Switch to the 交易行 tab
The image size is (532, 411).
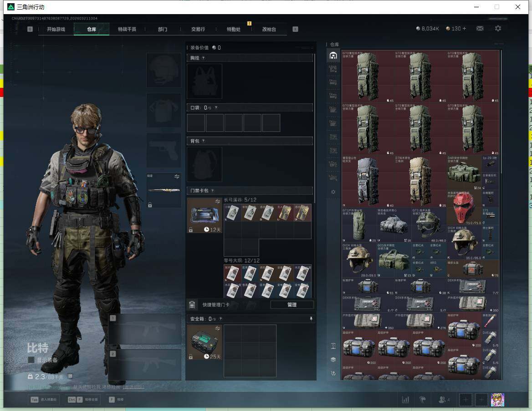click(198, 29)
